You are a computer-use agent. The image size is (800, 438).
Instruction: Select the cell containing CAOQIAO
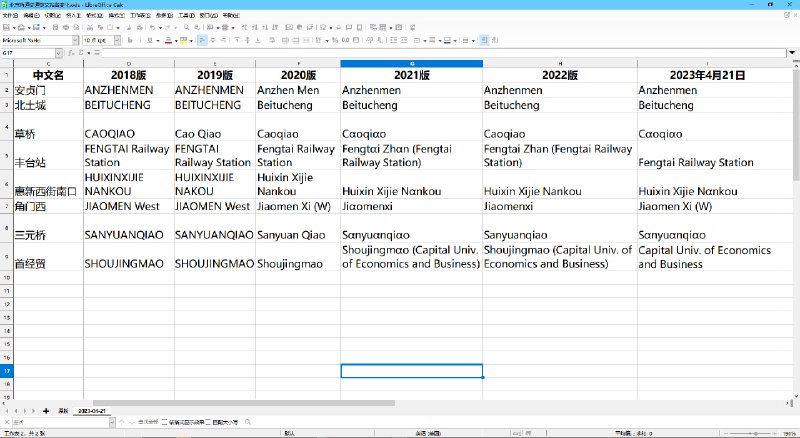tap(128, 133)
